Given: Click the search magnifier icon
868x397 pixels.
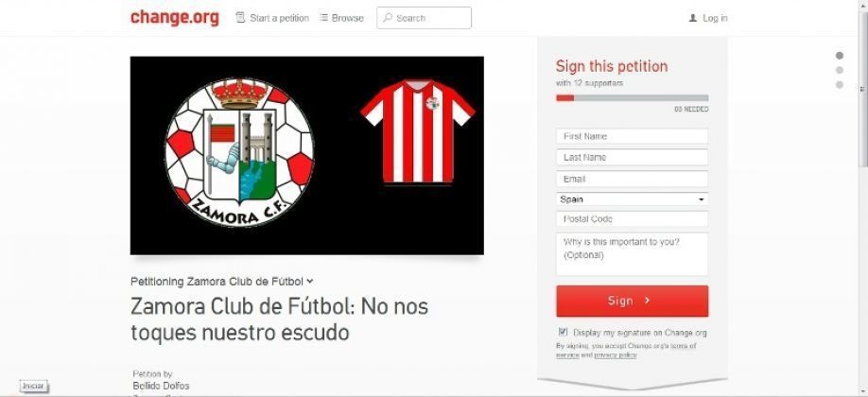Looking at the screenshot, I should [x=388, y=18].
